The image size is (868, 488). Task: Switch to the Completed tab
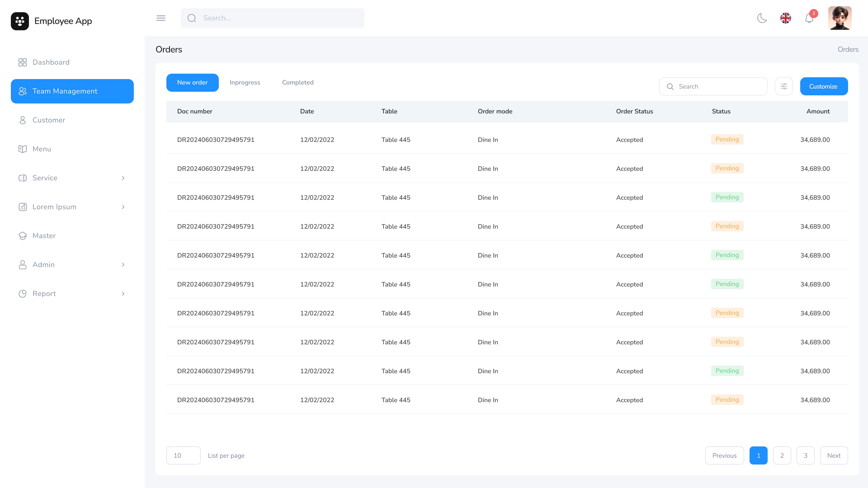(297, 82)
